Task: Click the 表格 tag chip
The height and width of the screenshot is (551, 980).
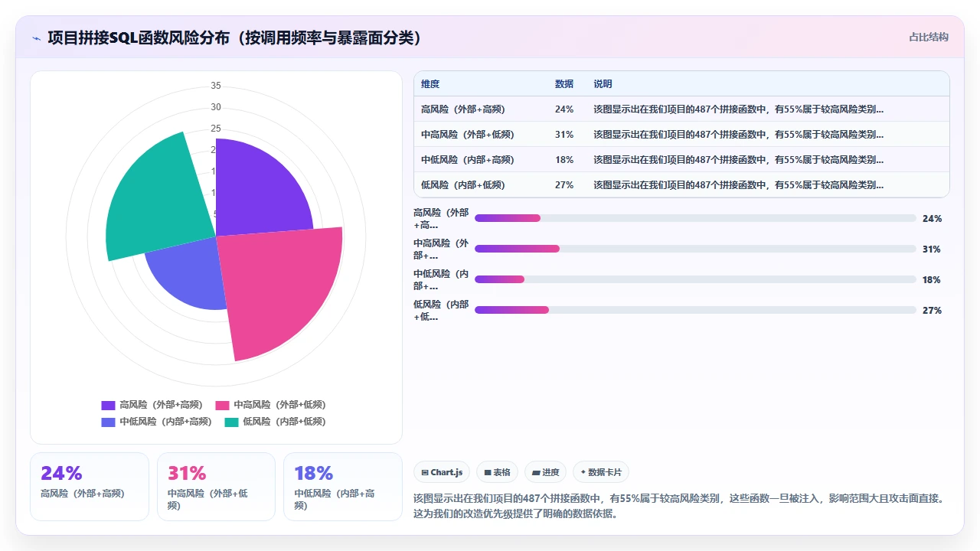Action: pyautogui.click(x=498, y=473)
